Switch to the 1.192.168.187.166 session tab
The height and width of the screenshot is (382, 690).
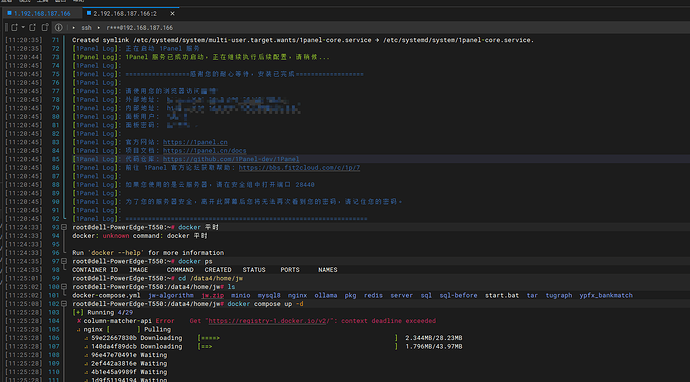pyautogui.click(x=39, y=14)
